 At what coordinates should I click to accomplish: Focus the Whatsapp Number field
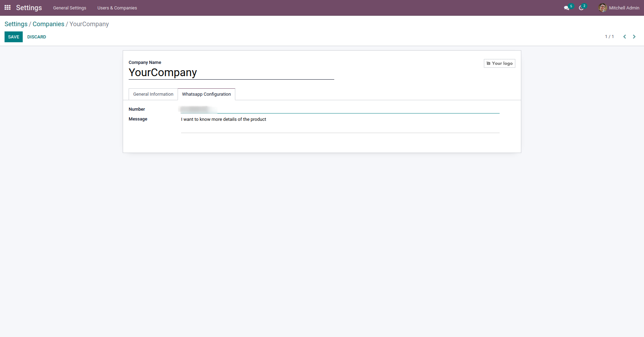[x=340, y=109]
